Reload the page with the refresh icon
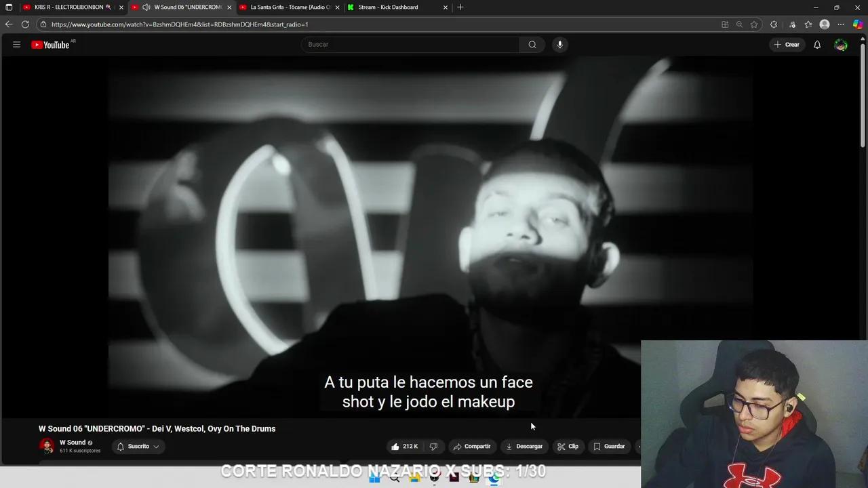Viewport: 868px width, 488px height. coord(25,24)
